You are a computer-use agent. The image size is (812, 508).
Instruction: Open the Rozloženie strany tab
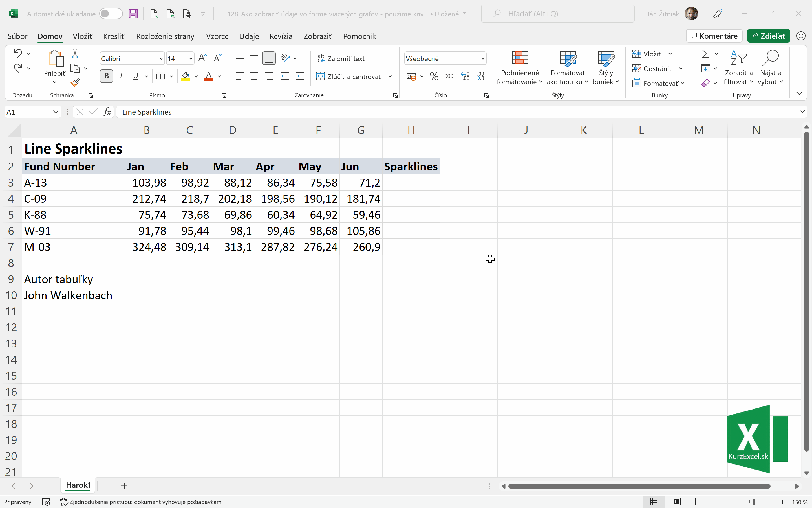click(165, 36)
